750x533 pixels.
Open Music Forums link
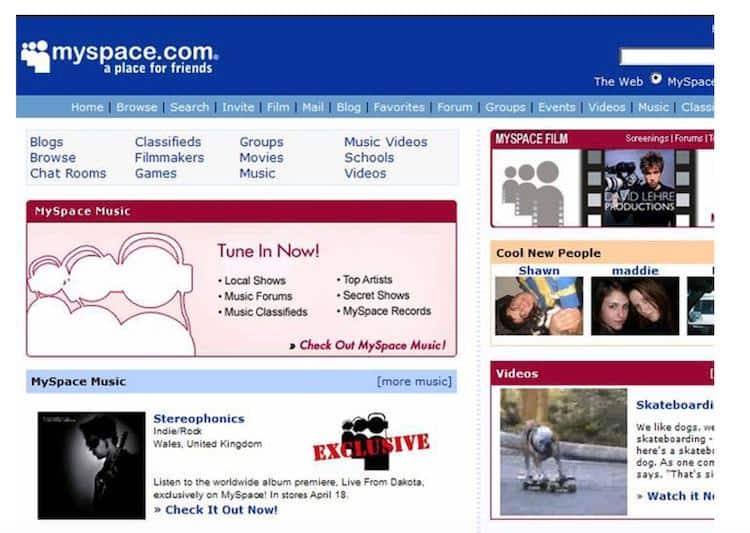[x=258, y=296]
